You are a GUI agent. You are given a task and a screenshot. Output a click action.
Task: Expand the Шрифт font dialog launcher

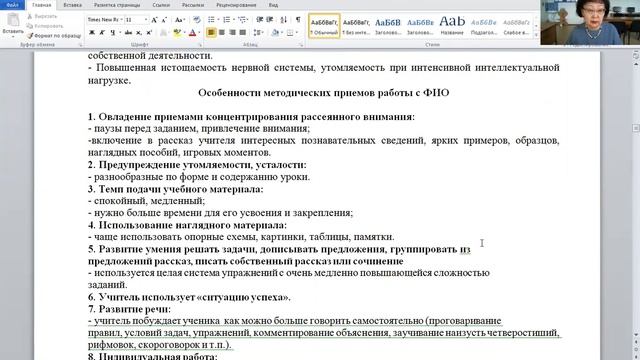(x=200, y=44)
